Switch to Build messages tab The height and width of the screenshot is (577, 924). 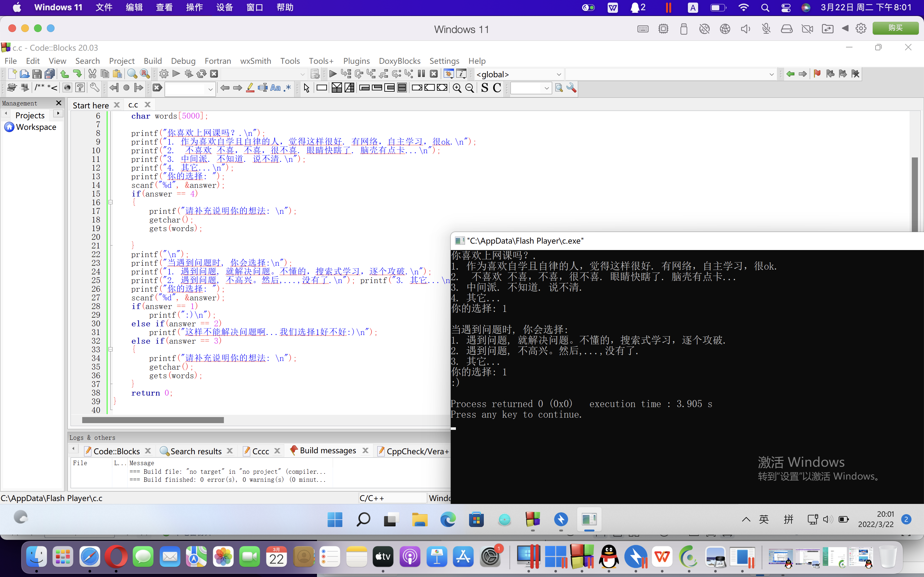coord(327,451)
